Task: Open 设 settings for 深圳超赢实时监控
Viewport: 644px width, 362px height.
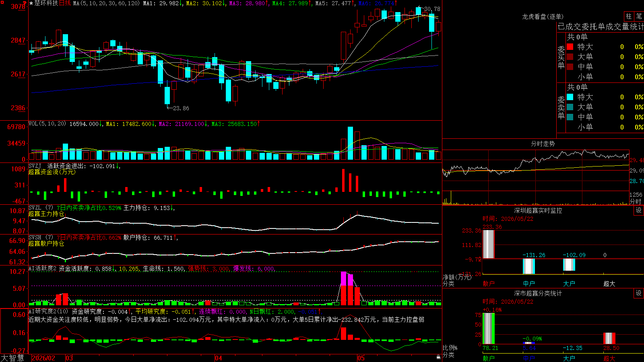Action: tap(639, 210)
